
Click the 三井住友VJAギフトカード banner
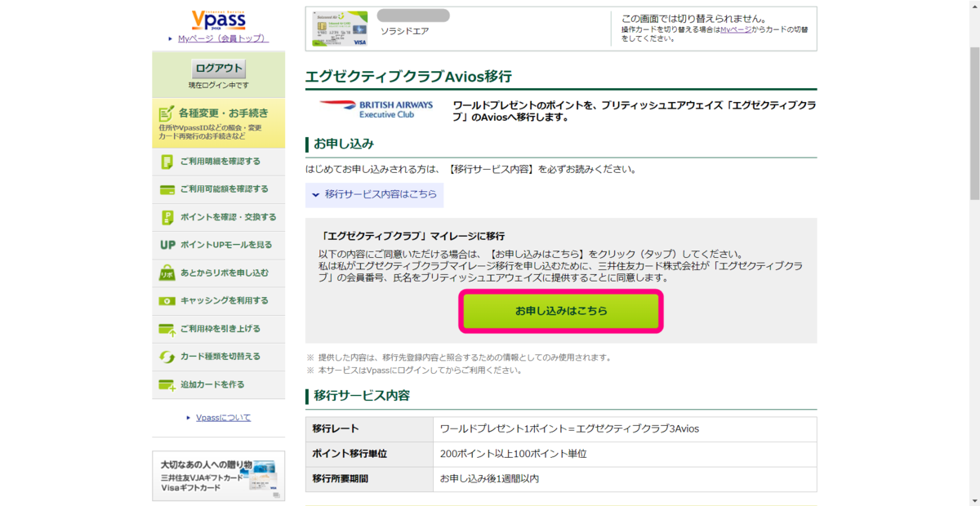pyautogui.click(x=218, y=476)
